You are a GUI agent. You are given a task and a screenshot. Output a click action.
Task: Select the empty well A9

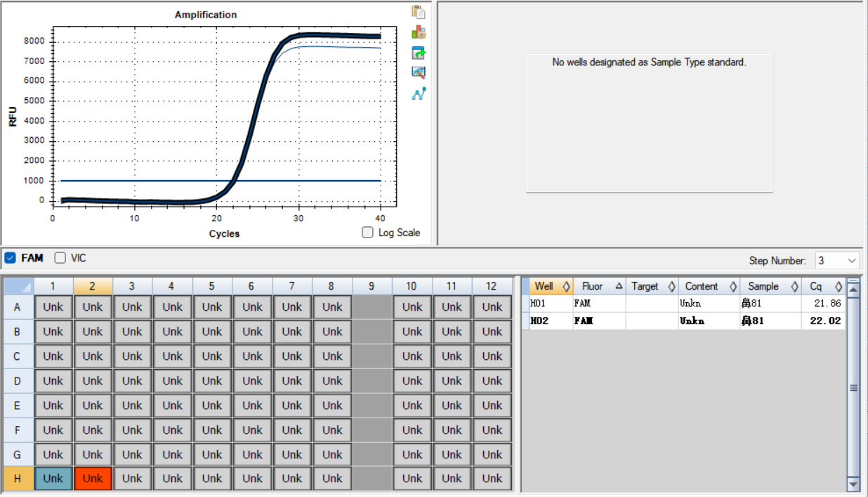pyautogui.click(x=372, y=307)
